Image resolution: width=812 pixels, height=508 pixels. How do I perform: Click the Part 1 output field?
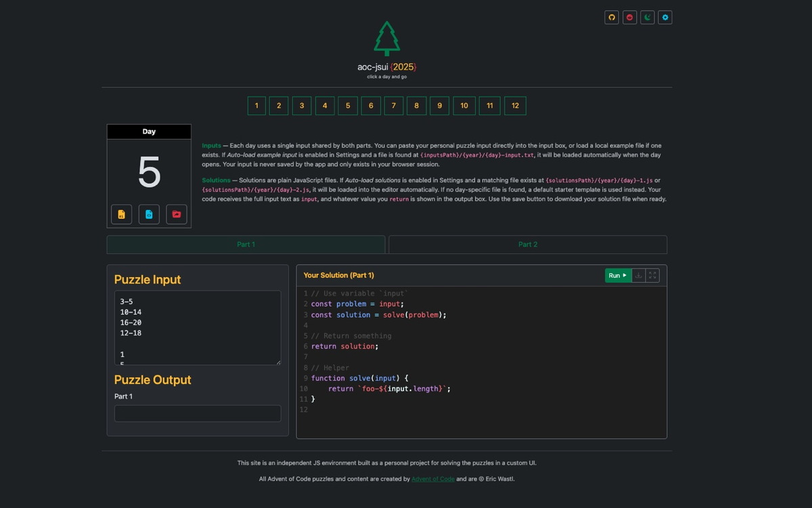coord(197,413)
